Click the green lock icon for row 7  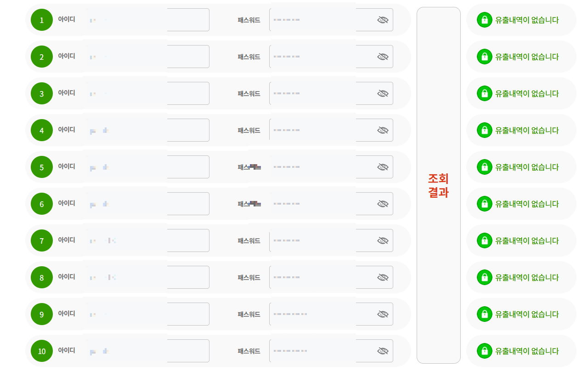tap(484, 240)
